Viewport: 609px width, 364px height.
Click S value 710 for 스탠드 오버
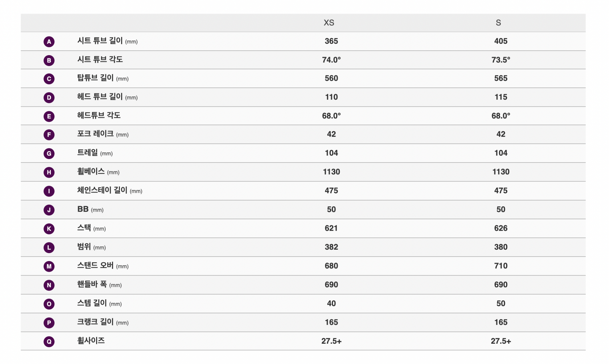click(501, 266)
